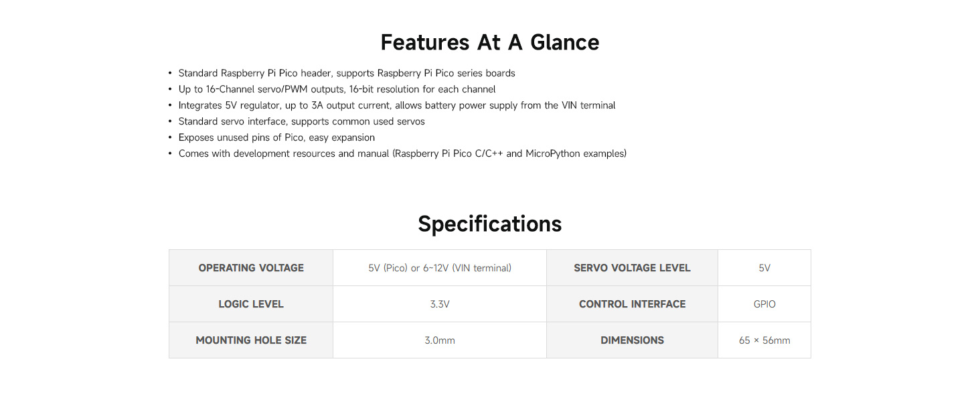Select the 65 × 56mm dimensions value
980x402 pixels.
tap(764, 340)
